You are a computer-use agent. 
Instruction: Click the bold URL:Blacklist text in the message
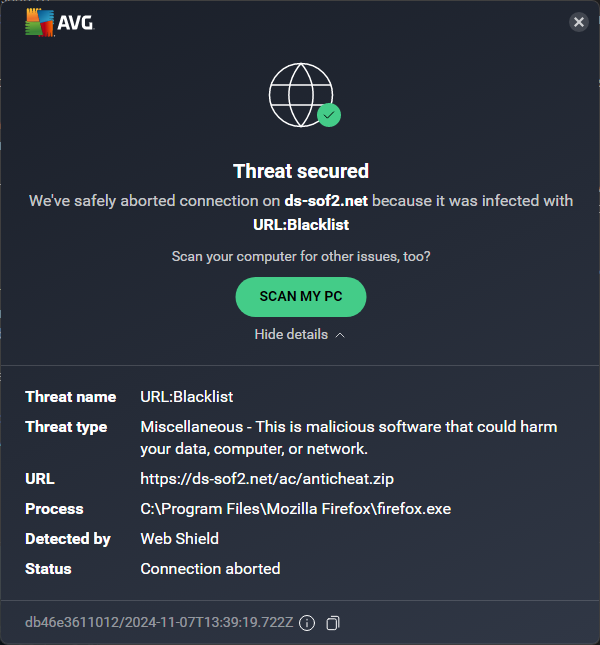pyautogui.click(x=301, y=224)
